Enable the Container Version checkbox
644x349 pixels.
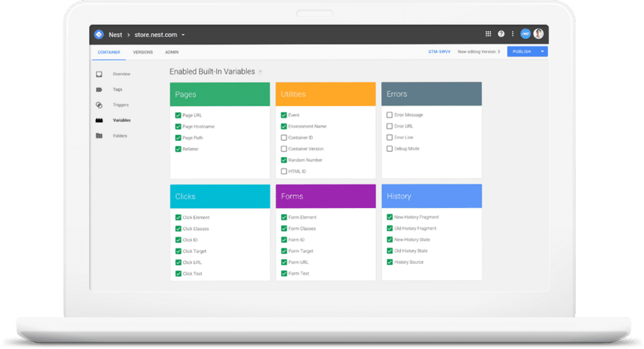pos(284,149)
